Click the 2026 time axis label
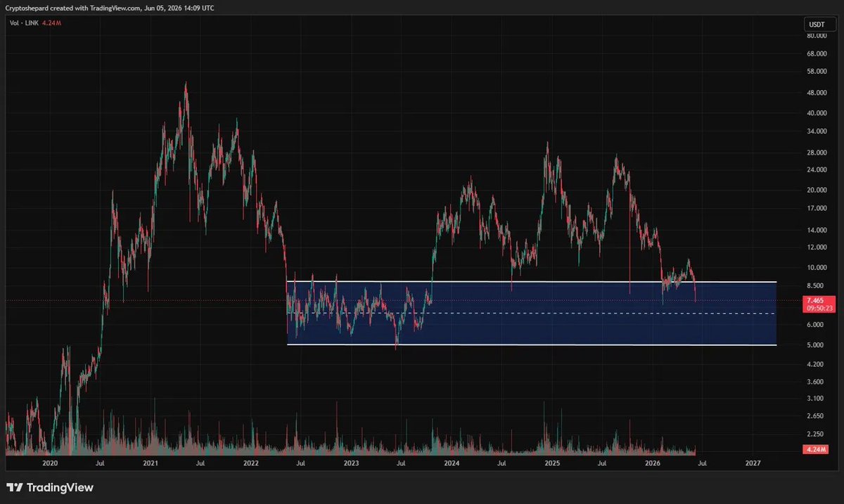This screenshot has height=504, width=844. (653, 464)
